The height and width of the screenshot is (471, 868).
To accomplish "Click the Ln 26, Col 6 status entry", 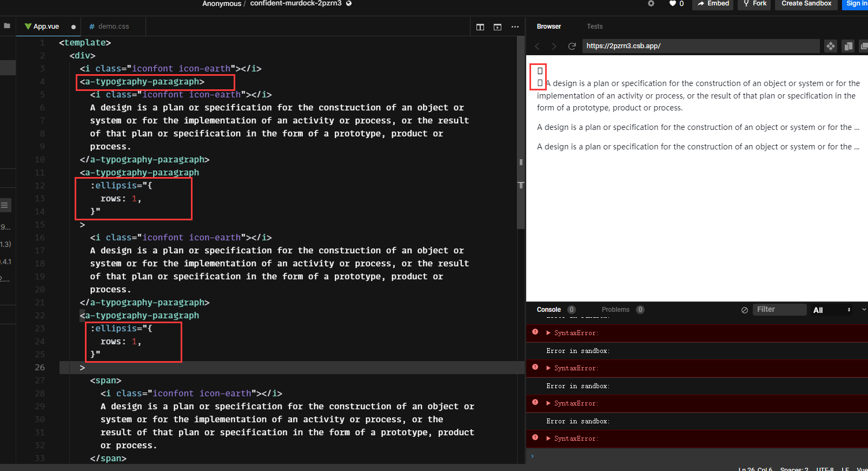I will click(756, 469).
